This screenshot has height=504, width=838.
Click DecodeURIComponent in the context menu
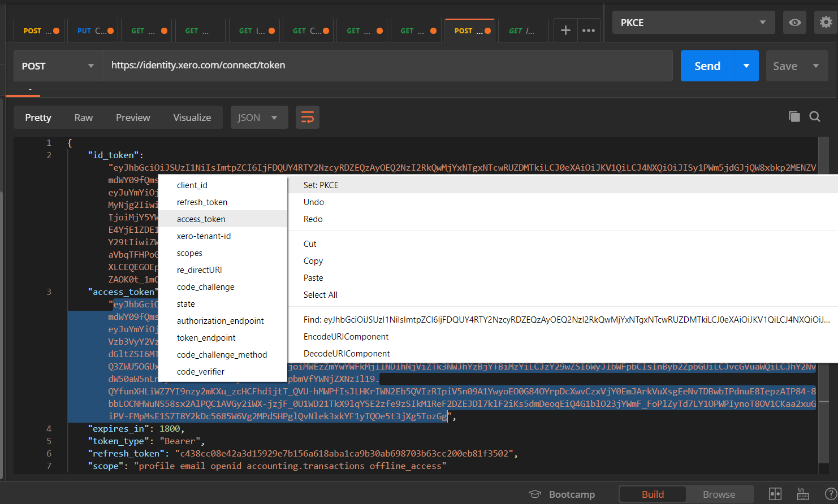click(563, 354)
